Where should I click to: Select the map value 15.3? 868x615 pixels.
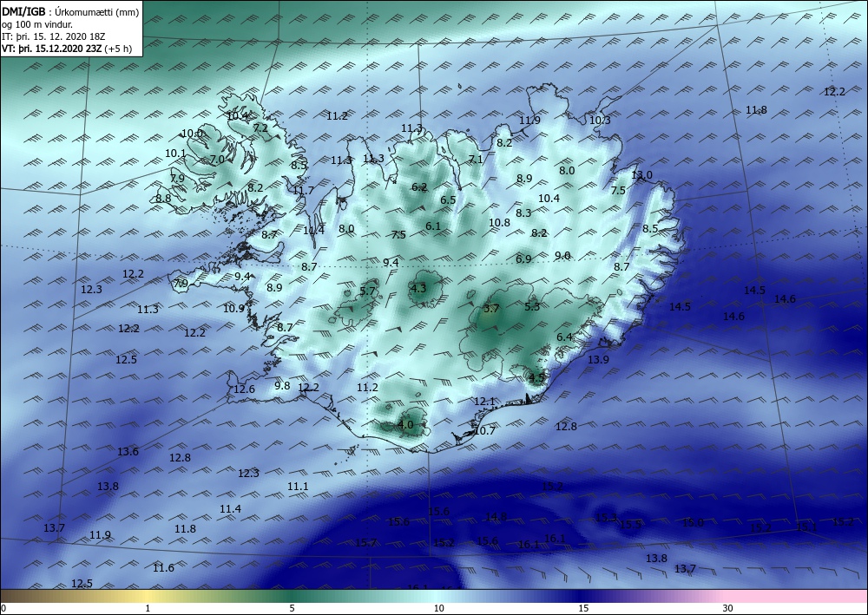coord(606,518)
